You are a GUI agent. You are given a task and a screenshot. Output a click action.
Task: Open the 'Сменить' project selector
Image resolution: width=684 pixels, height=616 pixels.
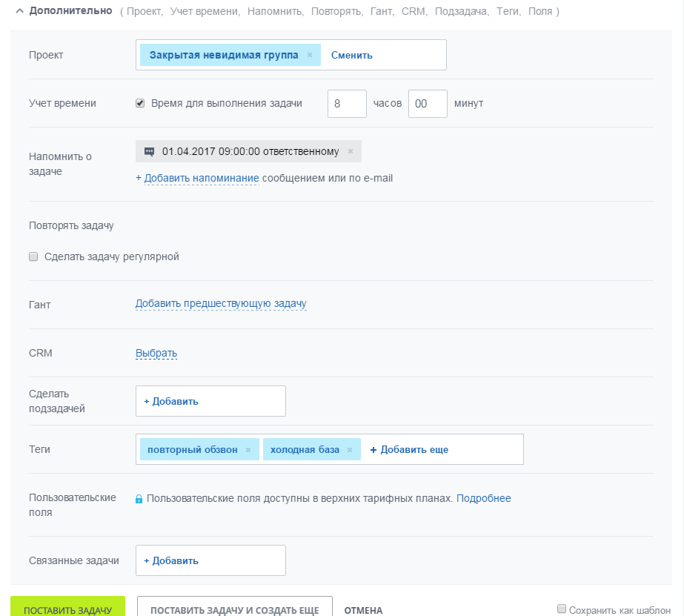[352, 55]
